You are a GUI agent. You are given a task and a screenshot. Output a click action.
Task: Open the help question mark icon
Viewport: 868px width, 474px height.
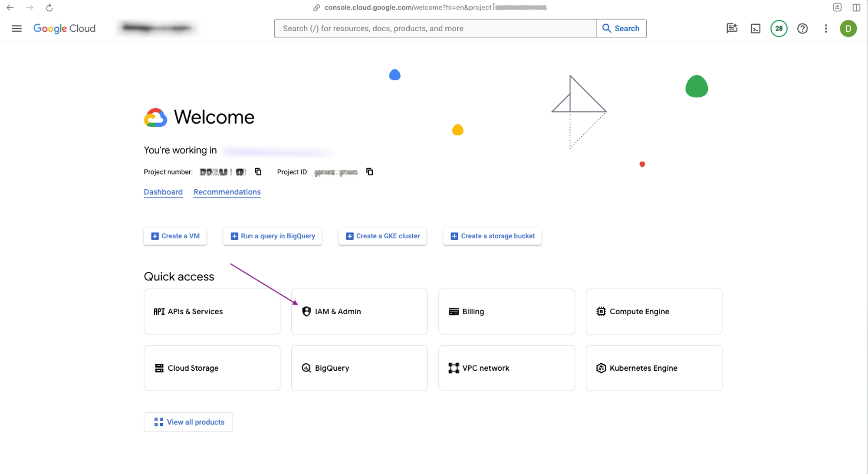(x=802, y=29)
